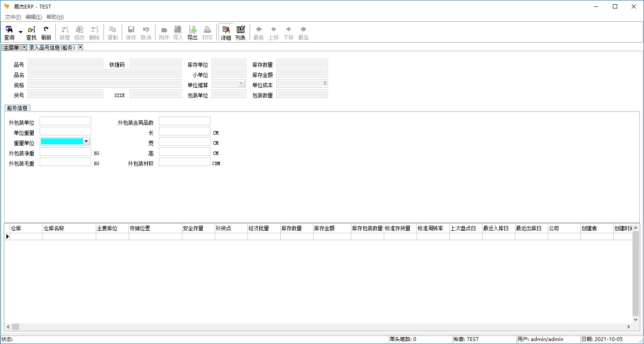Viewport: 644px width, 344px height.
Task: Click the horizontal scrollbar right arrow of grid
Action: (628, 327)
